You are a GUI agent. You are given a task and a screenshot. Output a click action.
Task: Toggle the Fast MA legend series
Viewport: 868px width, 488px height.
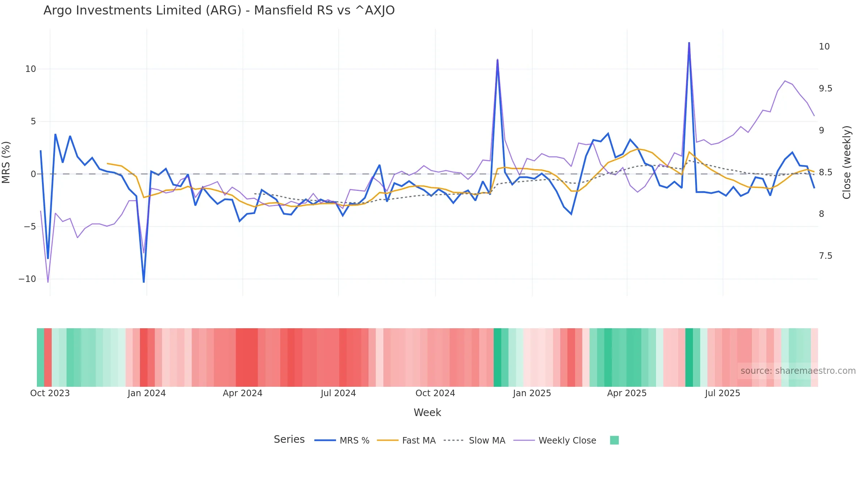[406, 440]
